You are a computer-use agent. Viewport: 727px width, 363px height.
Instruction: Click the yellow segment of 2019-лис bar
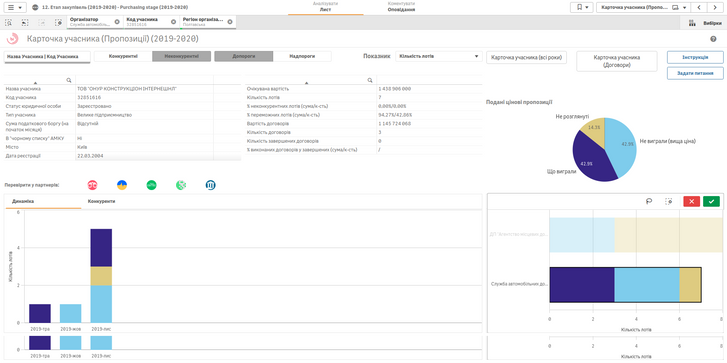click(101, 276)
